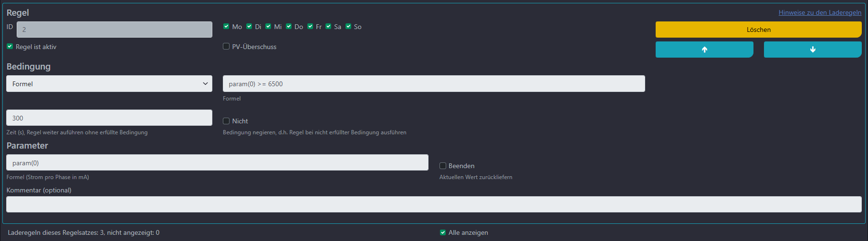Toggle Regel ist aktiv checkbox

10,46
